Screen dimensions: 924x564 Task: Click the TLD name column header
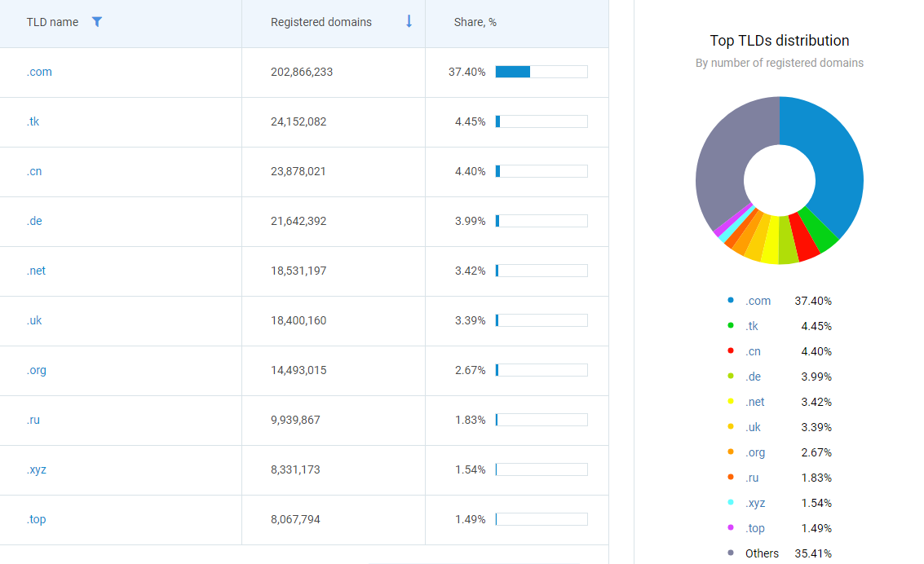[x=52, y=22]
